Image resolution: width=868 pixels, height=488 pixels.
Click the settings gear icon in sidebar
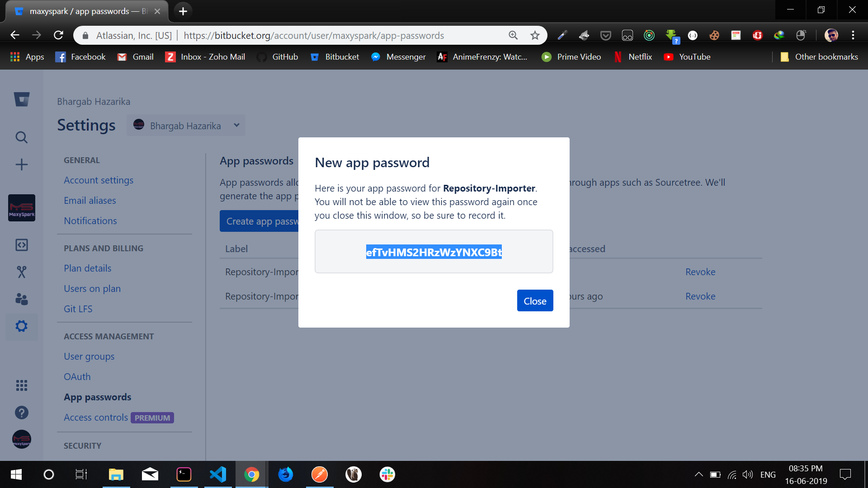(21, 326)
